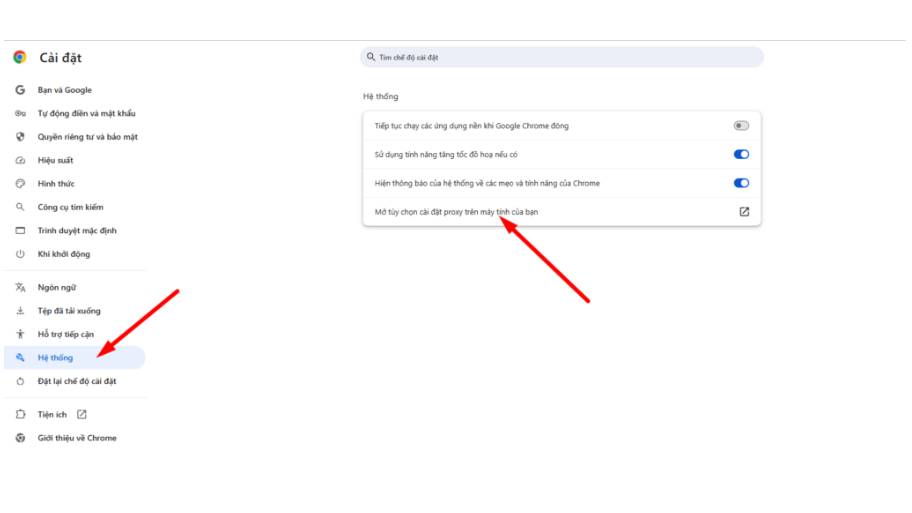Click the download icon for Tệp đã tải xuống
The width and height of the screenshot is (912, 513).
click(20, 311)
